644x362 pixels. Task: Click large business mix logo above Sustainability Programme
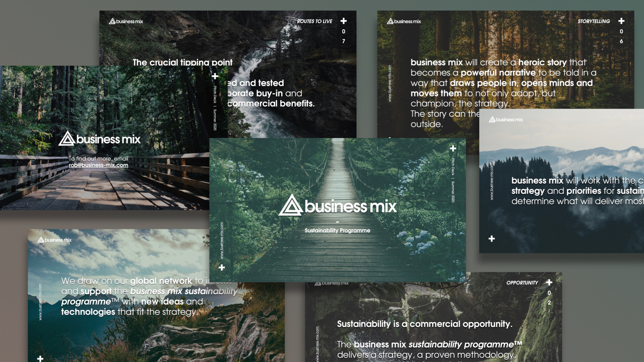point(337,205)
